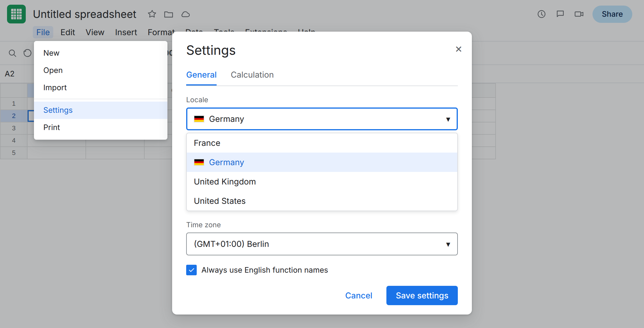Click the Cancel button
644x328 pixels.
359,295
